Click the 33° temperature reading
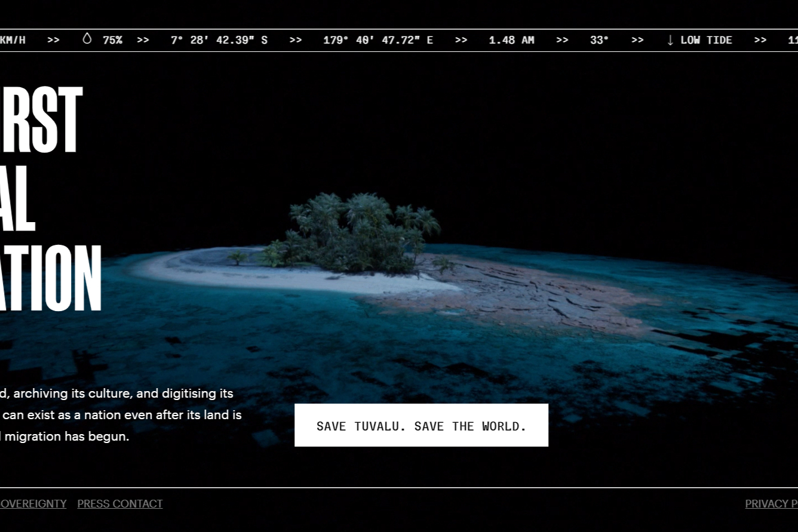798x532 pixels. 599,40
